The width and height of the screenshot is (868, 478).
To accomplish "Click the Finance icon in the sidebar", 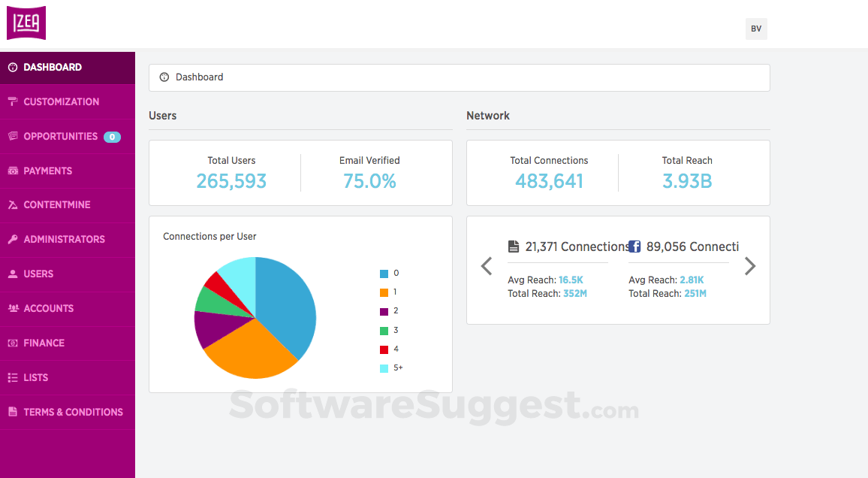I will (x=12, y=343).
